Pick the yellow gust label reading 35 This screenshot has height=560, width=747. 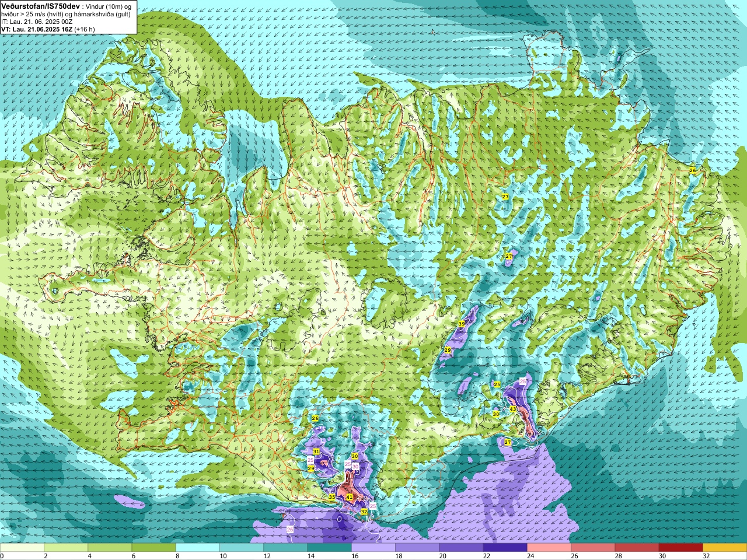331,497
